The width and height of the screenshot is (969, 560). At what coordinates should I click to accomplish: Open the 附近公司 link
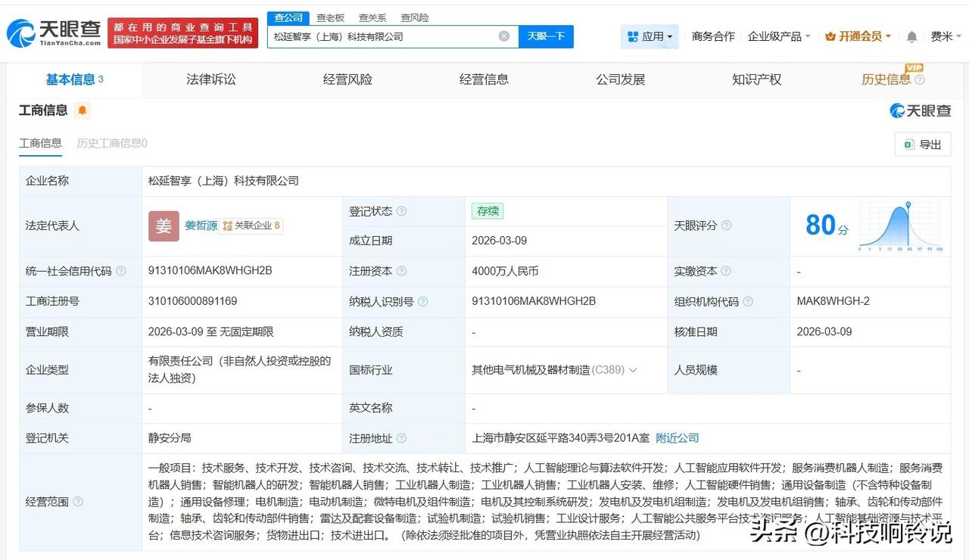click(x=678, y=437)
